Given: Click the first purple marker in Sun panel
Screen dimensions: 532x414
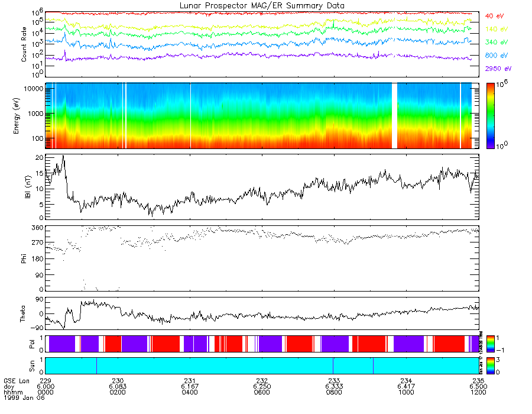Looking at the screenshot, I should pos(96,366).
